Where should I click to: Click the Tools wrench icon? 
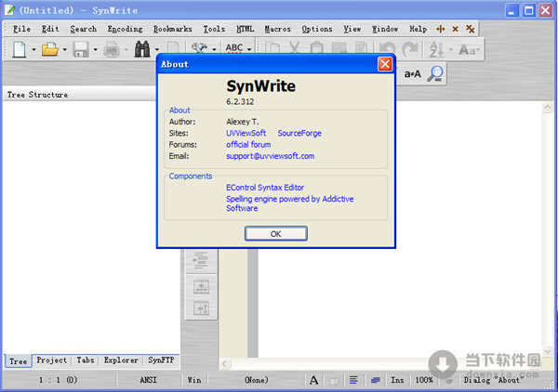point(199,48)
